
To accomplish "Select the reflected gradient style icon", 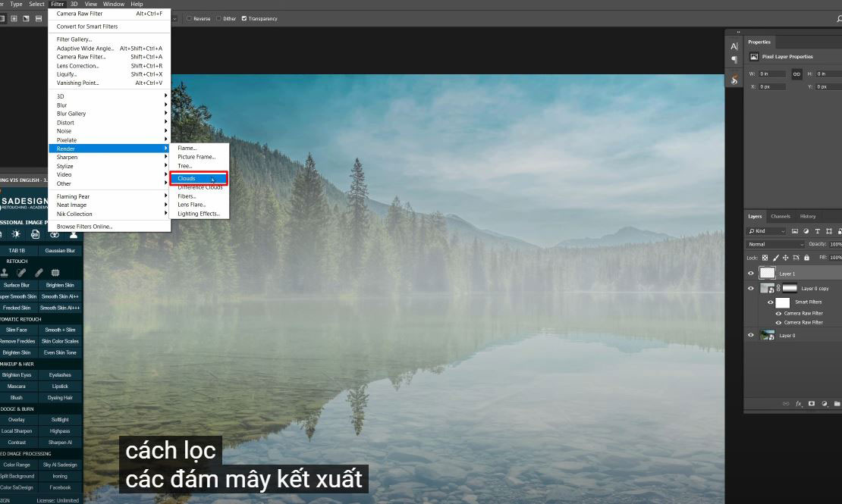I will pos(39,18).
